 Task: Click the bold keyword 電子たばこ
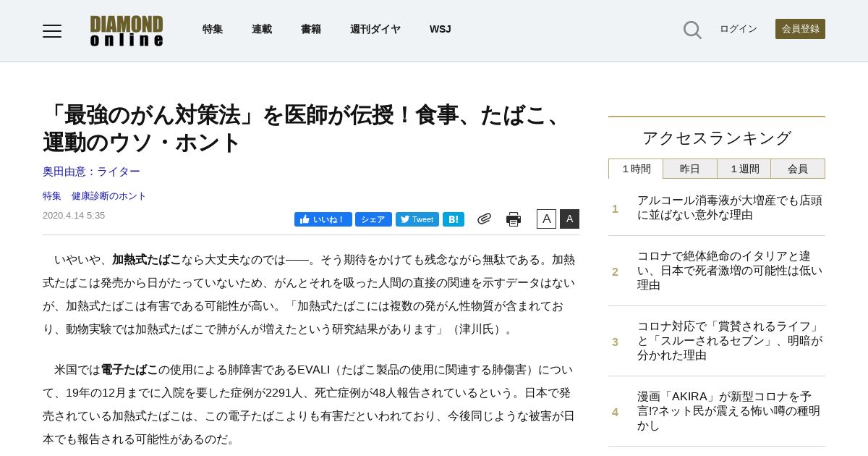(129, 370)
